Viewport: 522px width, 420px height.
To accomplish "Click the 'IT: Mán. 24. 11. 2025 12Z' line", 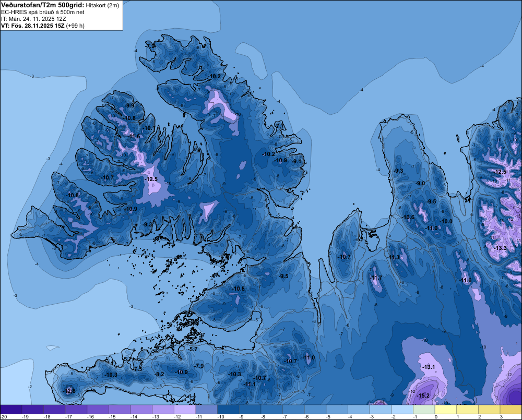I will pos(33,19).
